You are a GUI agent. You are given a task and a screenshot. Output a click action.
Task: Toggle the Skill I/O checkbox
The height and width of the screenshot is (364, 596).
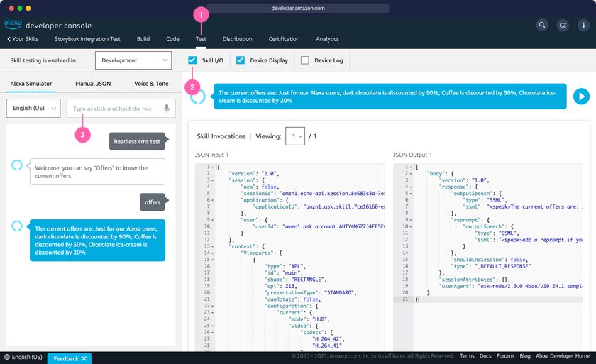pyautogui.click(x=192, y=60)
